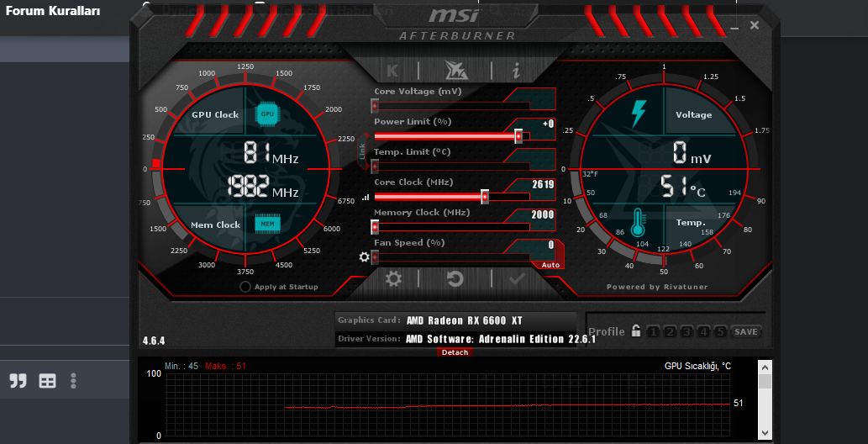Click the Min. : 45 graph value
Image resolution: width=868 pixels, height=444 pixels.
coord(181,367)
